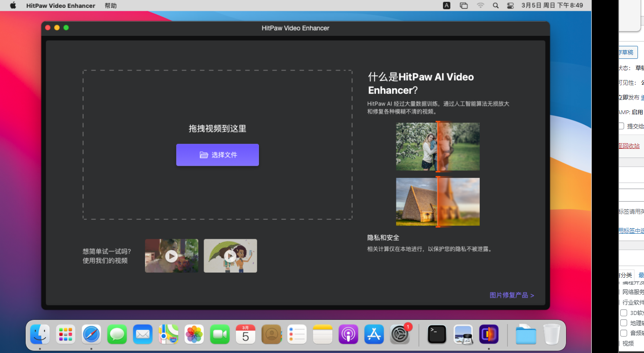Open the Apple menu
This screenshot has width=644, height=353.
(x=13, y=6)
